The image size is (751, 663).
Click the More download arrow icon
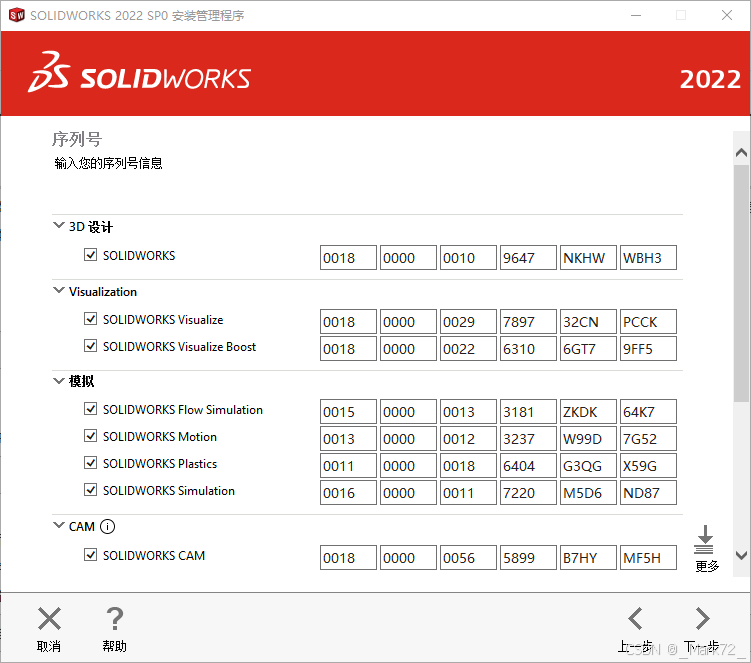[x=704, y=539]
